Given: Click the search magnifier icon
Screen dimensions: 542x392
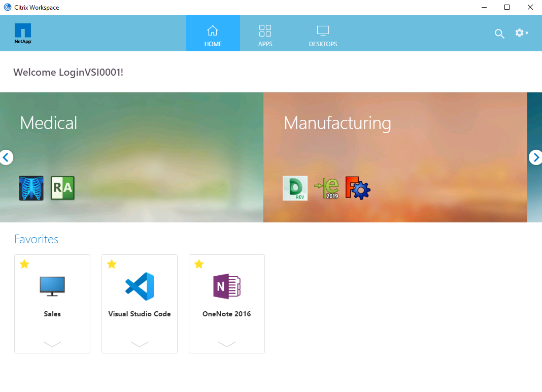Looking at the screenshot, I should click(x=499, y=34).
